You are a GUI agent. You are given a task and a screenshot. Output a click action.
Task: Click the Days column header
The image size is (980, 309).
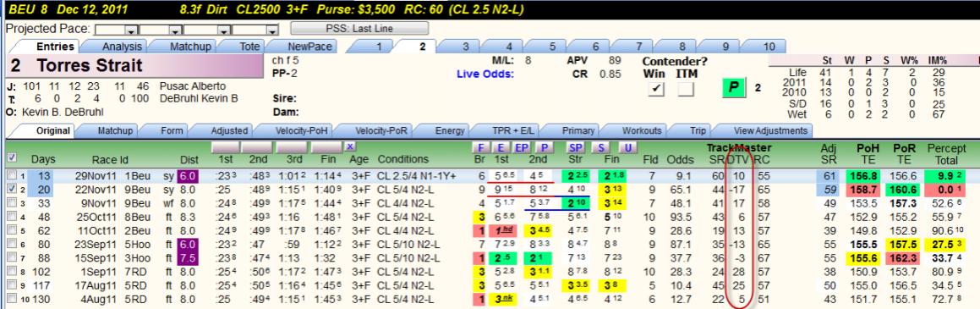tap(43, 159)
